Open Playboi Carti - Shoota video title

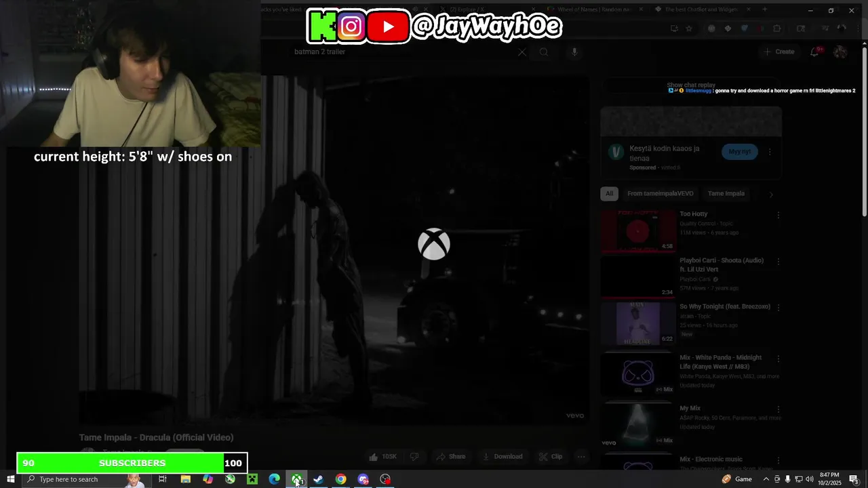pyautogui.click(x=722, y=264)
